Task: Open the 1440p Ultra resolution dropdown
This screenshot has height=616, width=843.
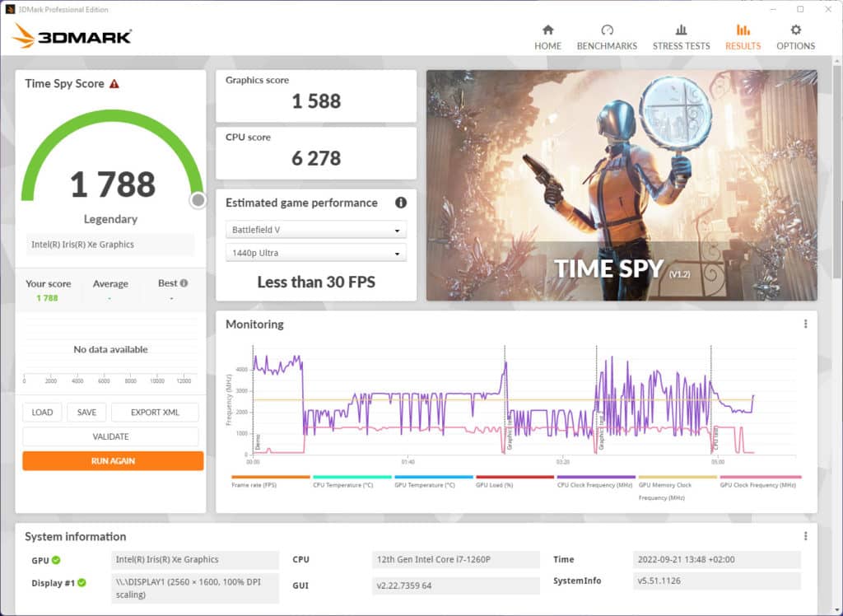Action: click(x=315, y=253)
